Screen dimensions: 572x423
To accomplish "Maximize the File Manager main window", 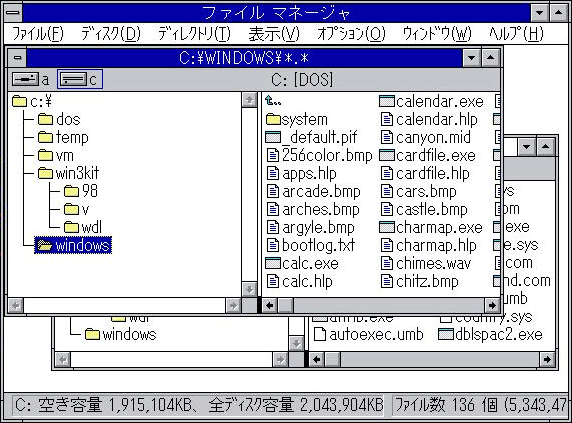I will point(559,13).
